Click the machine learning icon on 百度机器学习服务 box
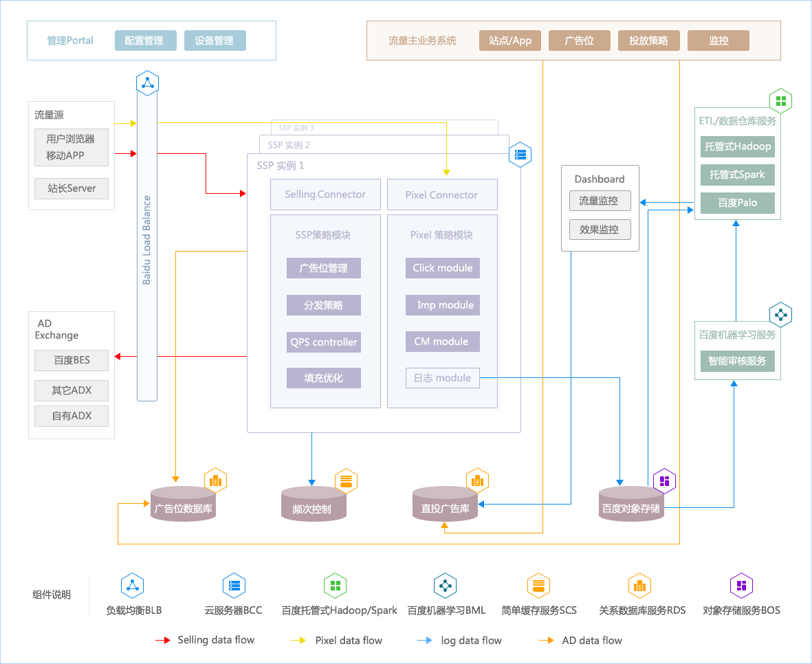 780,315
